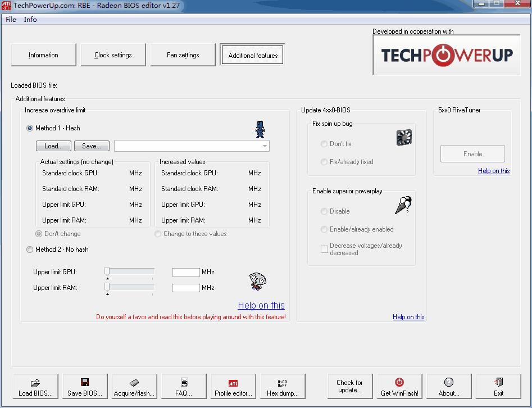Switch to the Clock settings tab
Image resolution: width=532 pixels, height=408 pixels.
point(113,55)
